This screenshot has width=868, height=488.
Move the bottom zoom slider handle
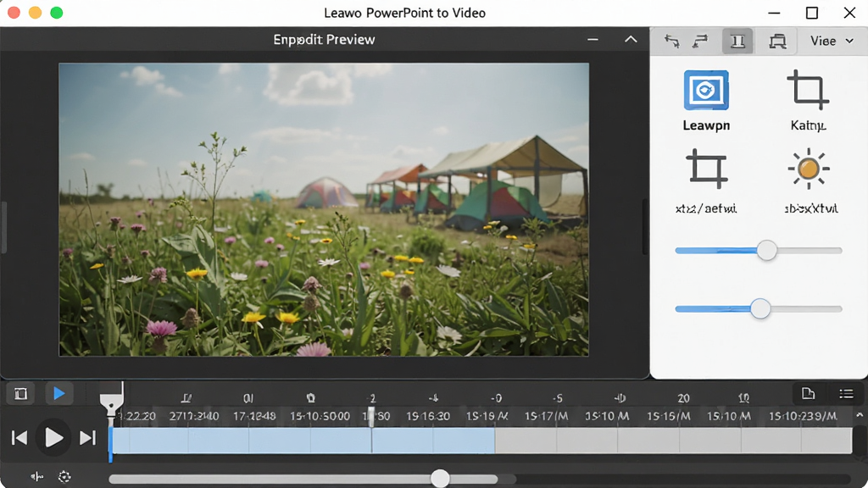click(x=440, y=479)
